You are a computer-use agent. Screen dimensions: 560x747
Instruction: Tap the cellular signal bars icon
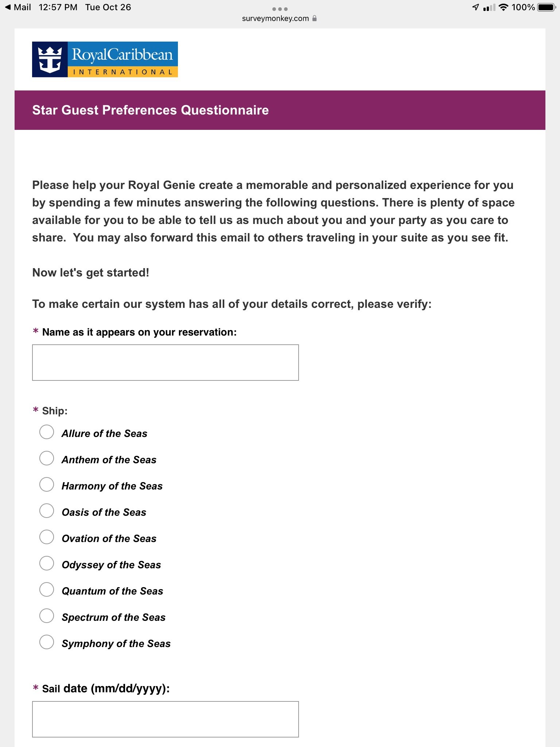(x=489, y=7)
